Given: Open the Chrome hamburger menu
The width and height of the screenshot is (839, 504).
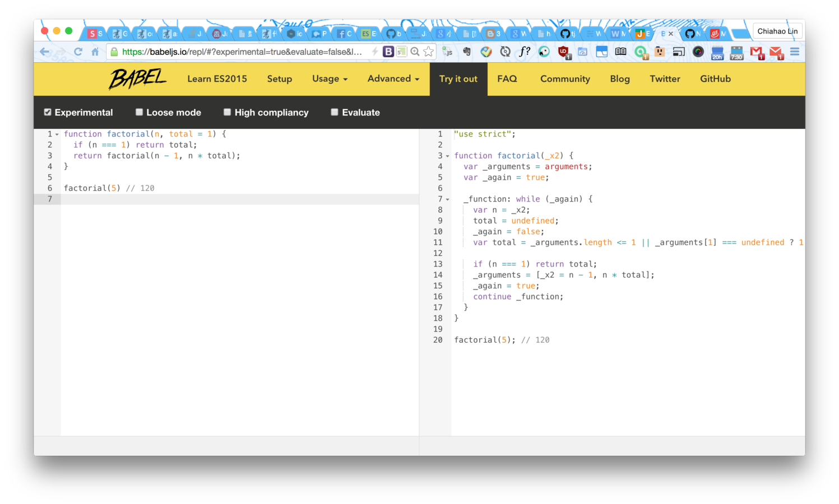Looking at the screenshot, I should (795, 52).
